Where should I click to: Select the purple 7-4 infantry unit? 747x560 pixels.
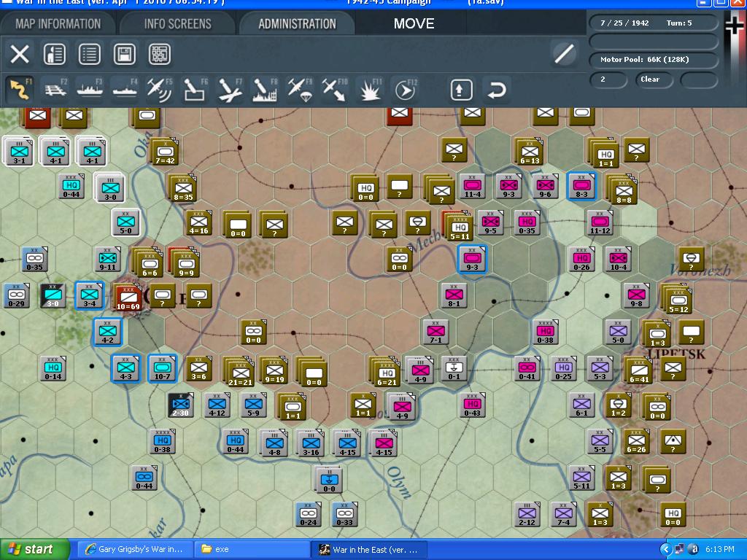pos(564,514)
